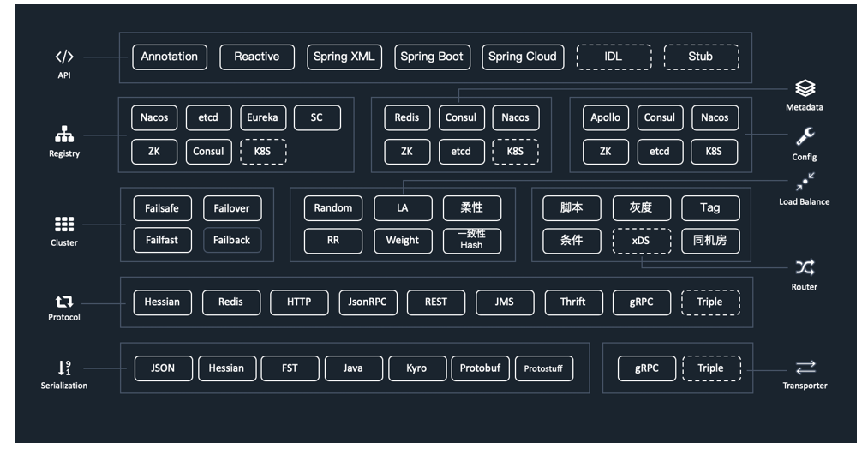Select gRPC in the Protocol row

point(642,302)
